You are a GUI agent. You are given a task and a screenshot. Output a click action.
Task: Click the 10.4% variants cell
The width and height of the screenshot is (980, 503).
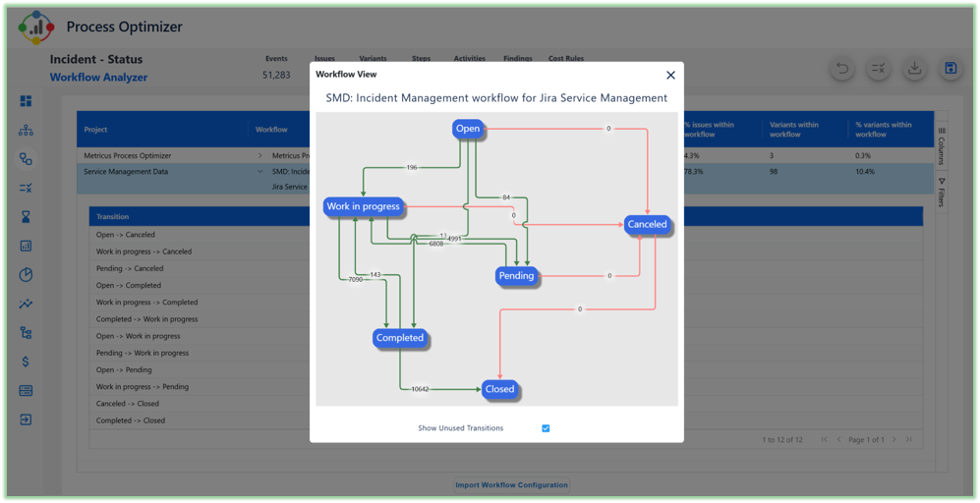865,171
